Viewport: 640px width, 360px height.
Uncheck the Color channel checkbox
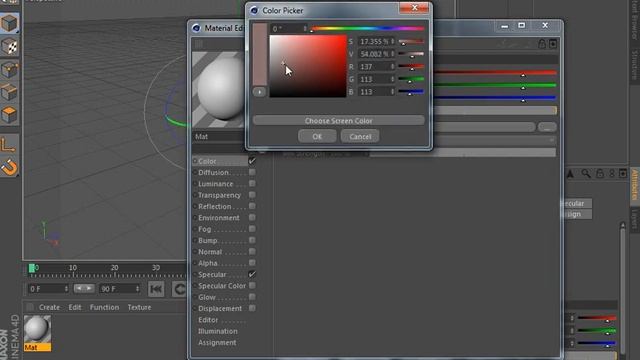[252, 161]
